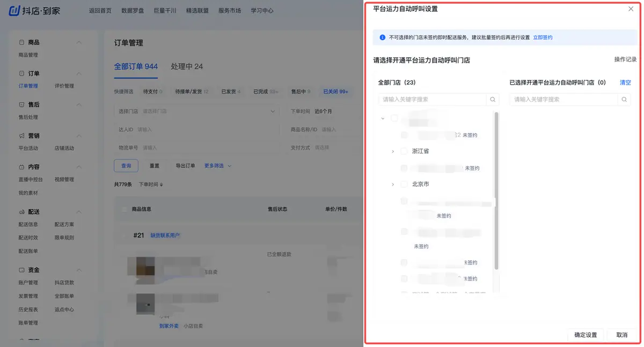Close the 平台运力自动呼叫设置 panel
The image size is (644, 347).
pos(631,9)
